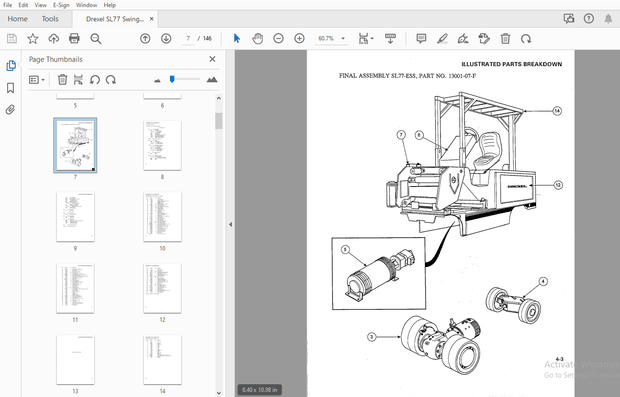Click the print pages icon in thumbnails panel
620x397 pixels.
tap(78, 79)
